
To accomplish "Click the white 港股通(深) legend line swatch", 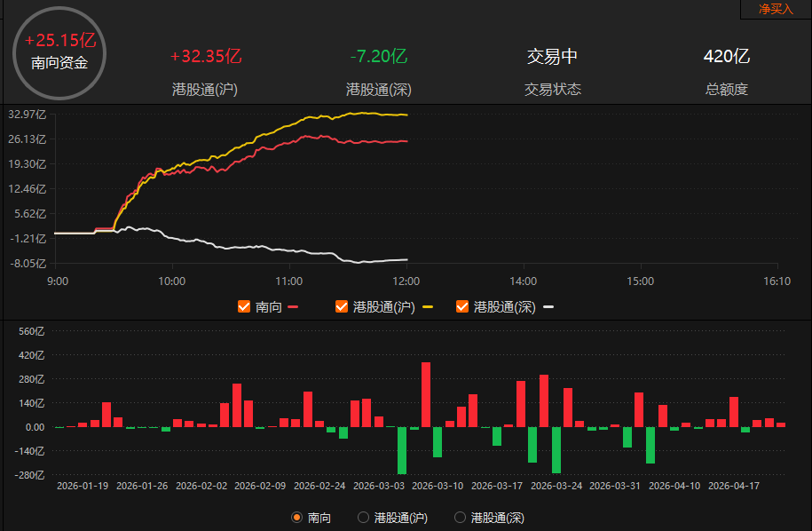I will 548,307.
